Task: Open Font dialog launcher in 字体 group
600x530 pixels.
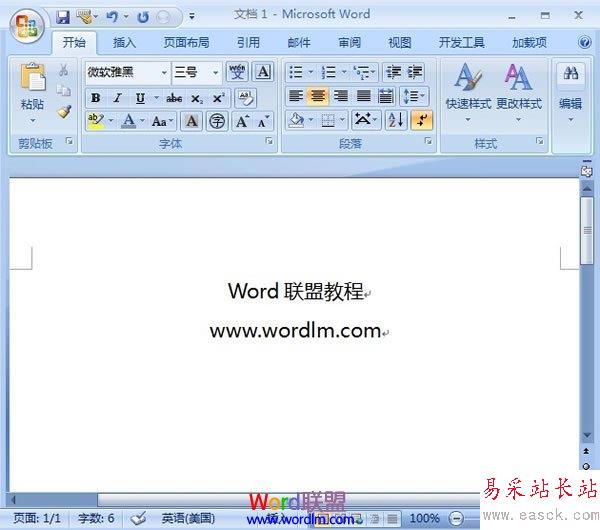Action: [x=269, y=141]
